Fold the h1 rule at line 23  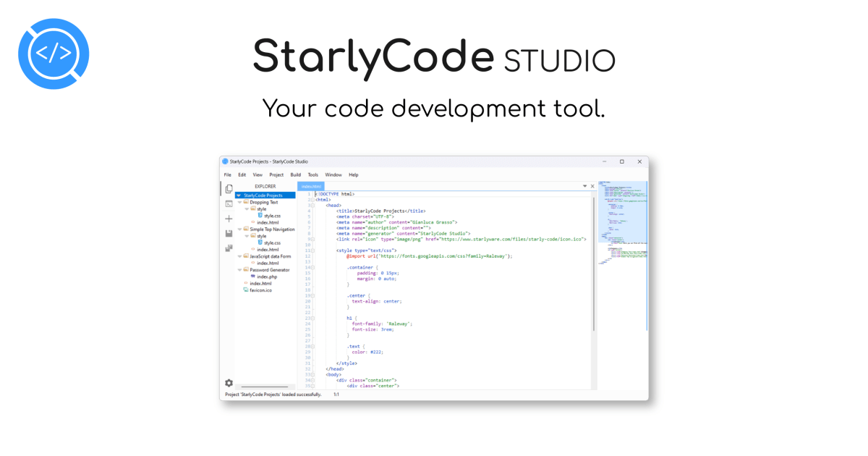[312, 318]
